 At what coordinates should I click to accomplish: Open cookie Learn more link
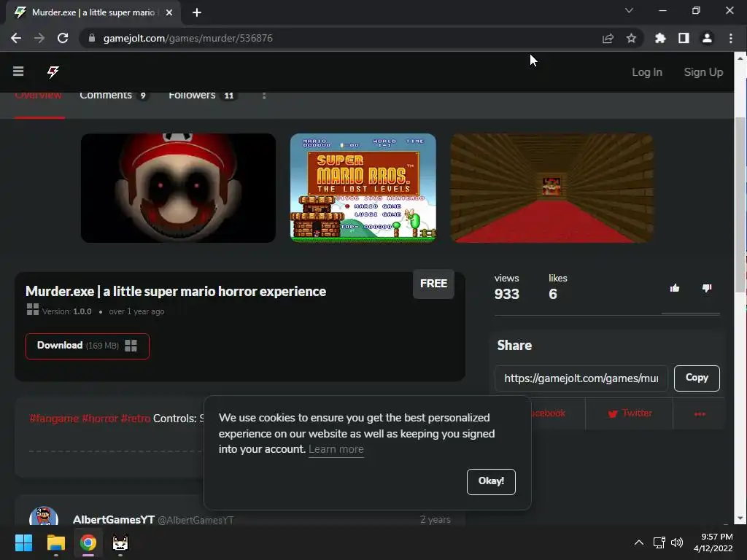[336, 449]
